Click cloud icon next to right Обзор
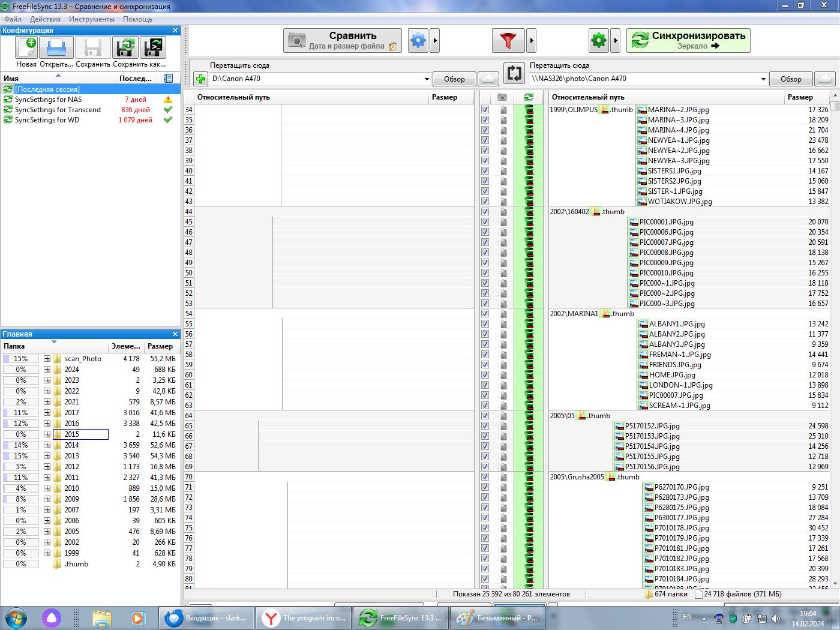This screenshot has width=840, height=630. pyautogui.click(x=825, y=79)
